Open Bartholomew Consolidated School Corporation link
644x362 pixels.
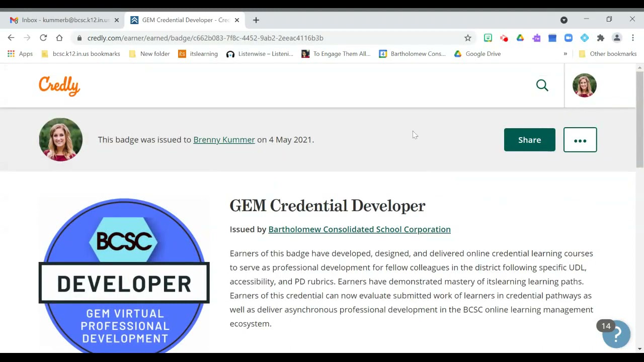click(x=359, y=229)
